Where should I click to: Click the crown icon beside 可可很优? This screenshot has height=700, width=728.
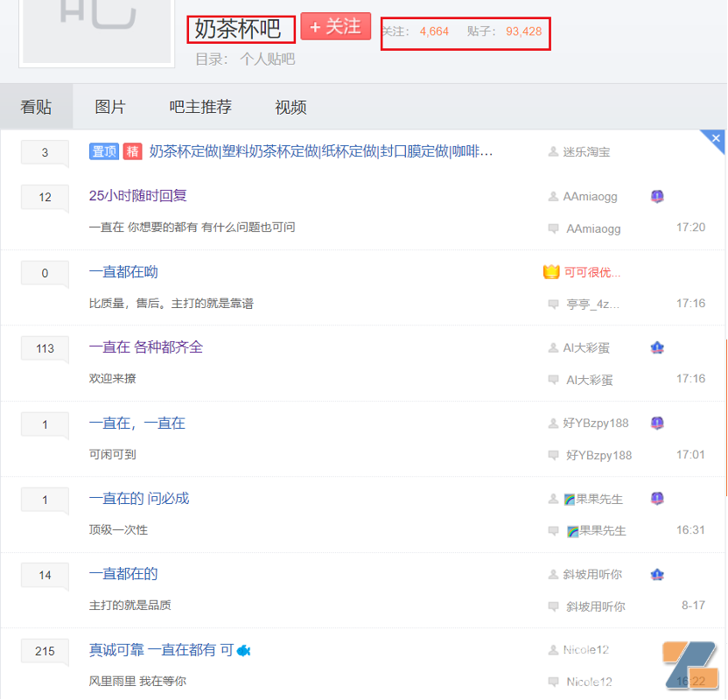click(x=551, y=272)
